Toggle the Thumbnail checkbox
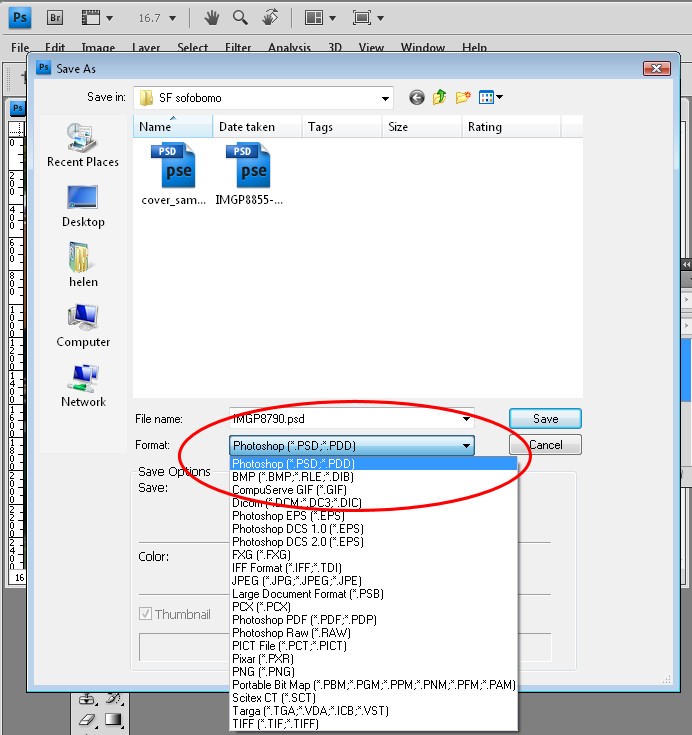Screen dimensions: 692x735 (x=145, y=614)
